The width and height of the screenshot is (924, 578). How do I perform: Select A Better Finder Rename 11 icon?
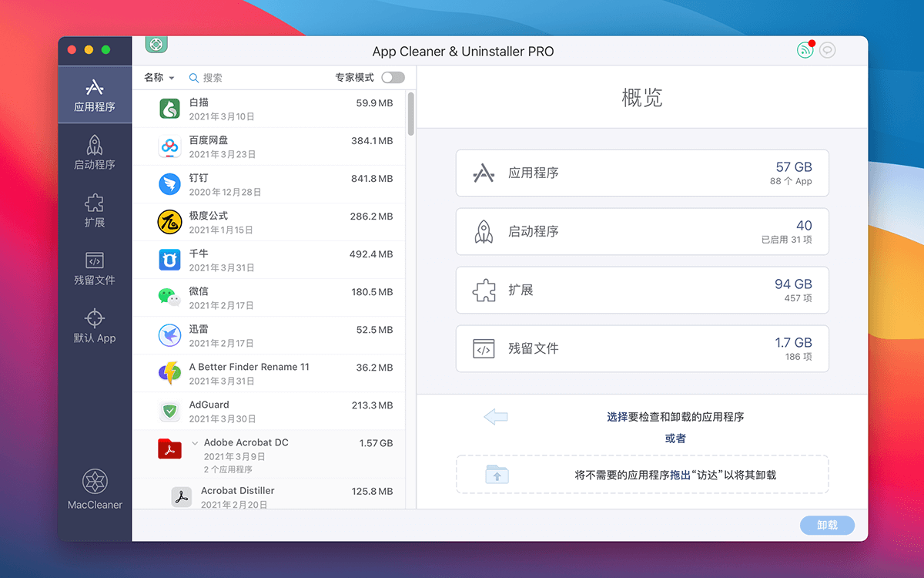point(169,373)
